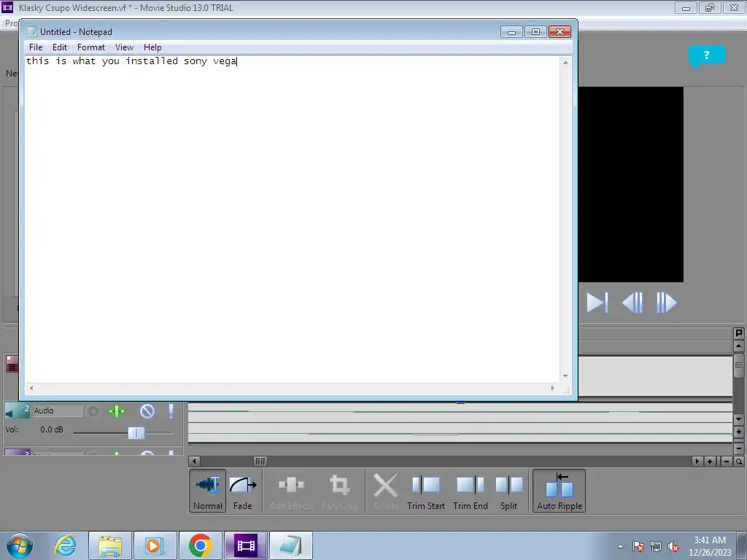The image size is (747, 560).
Task: Minimize the Notepad window
Action: coord(511,32)
